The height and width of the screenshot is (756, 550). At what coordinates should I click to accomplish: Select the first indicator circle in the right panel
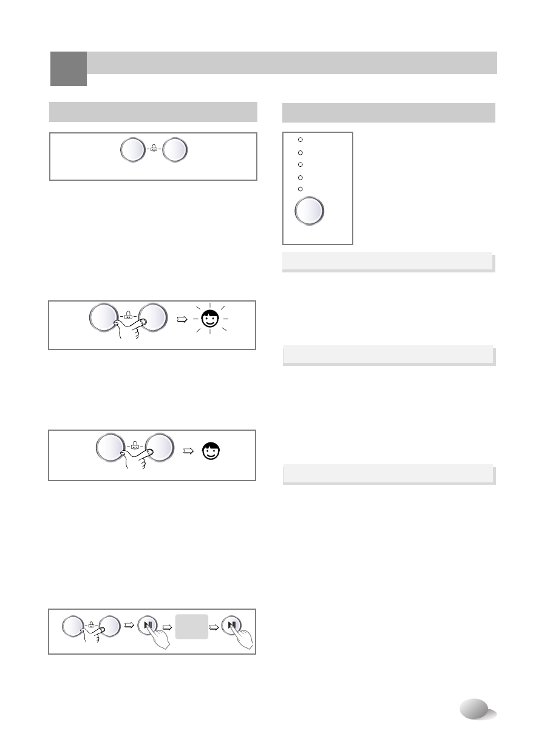pos(300,140)
